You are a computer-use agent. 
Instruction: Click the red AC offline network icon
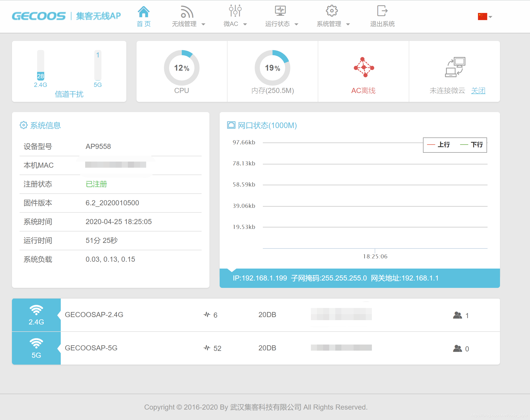pyautogui.click(x=364, y=67)
